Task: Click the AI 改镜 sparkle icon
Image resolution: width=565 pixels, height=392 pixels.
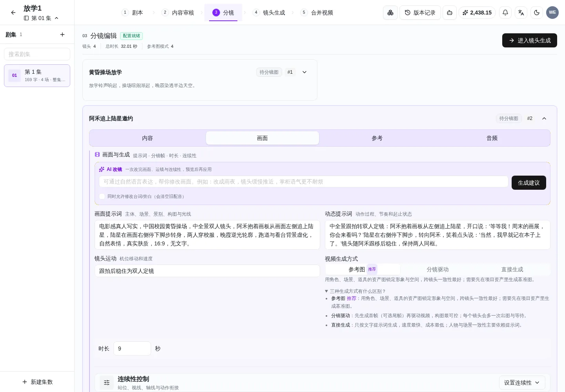Action: pyautogui.click(x=102, y=169)
